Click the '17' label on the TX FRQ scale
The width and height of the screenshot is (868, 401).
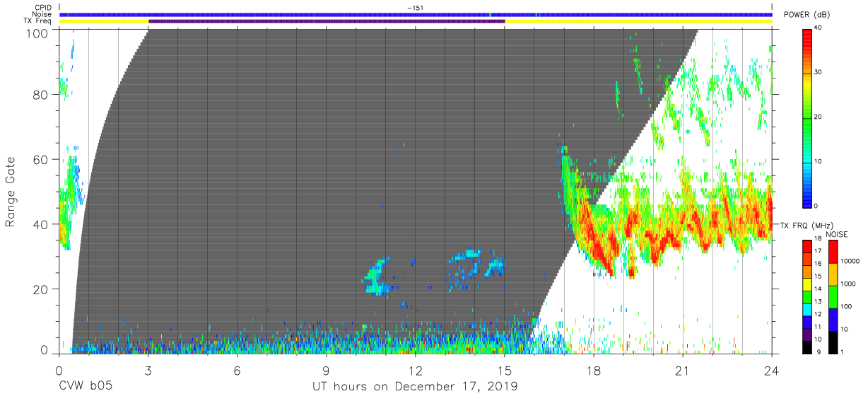tap(817, 251)
